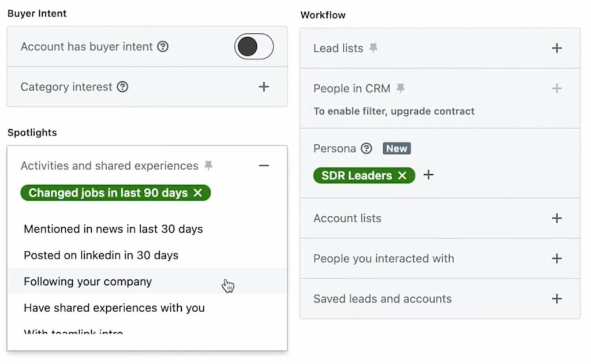Select Have shared experiences with you

114,308
